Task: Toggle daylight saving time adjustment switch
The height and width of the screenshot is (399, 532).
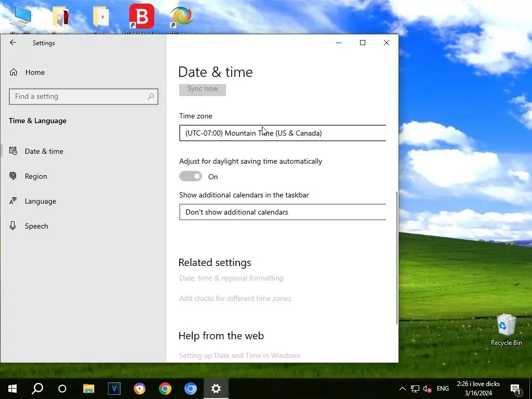Action: coord(191,177)
